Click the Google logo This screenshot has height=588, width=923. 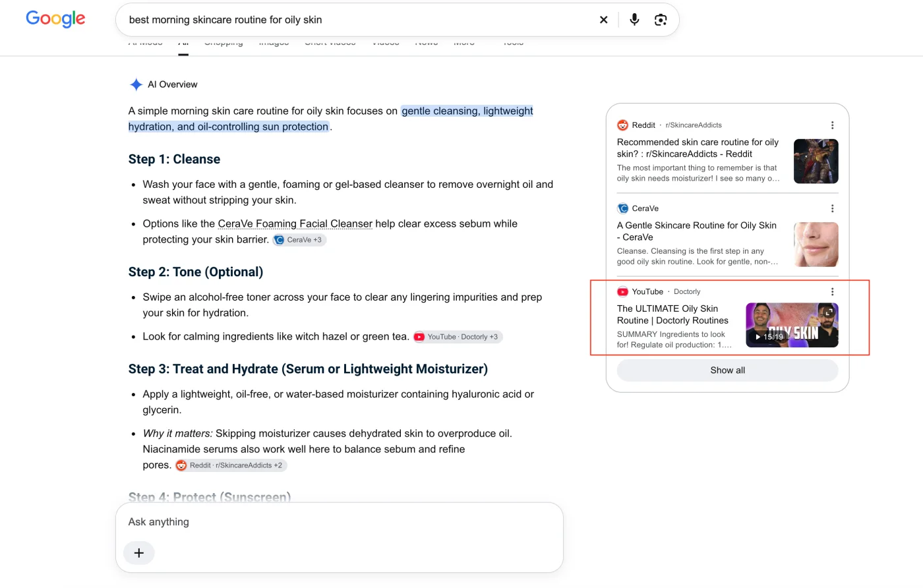point(55,19)
